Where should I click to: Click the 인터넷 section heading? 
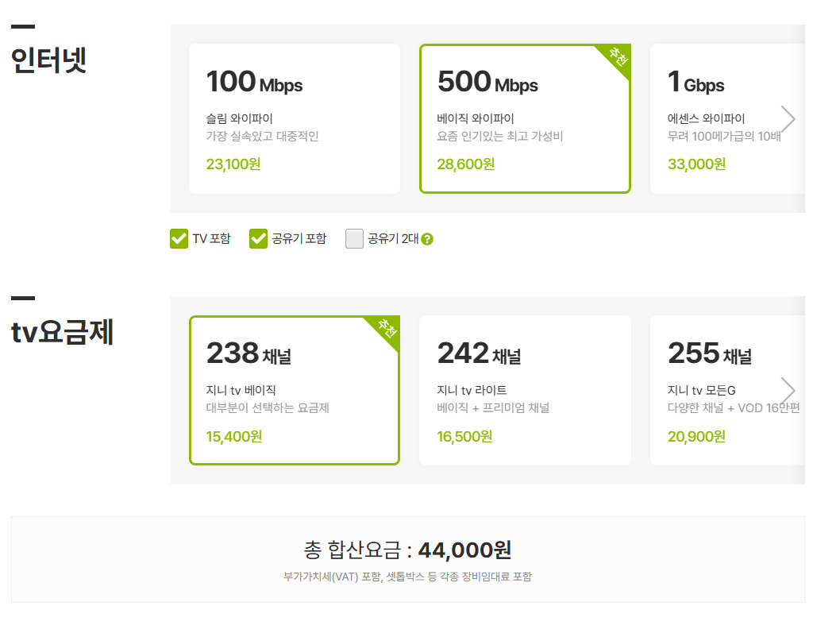pos(48,60)
